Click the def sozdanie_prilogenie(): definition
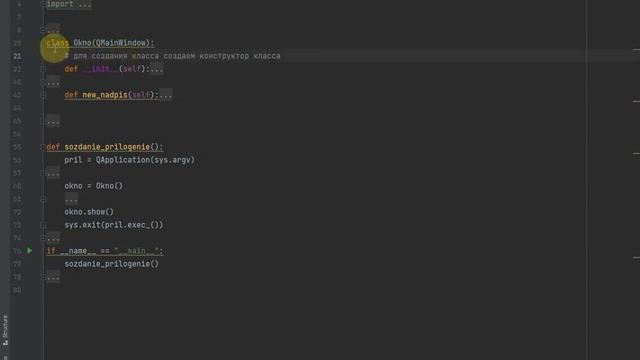 point(105,147)
